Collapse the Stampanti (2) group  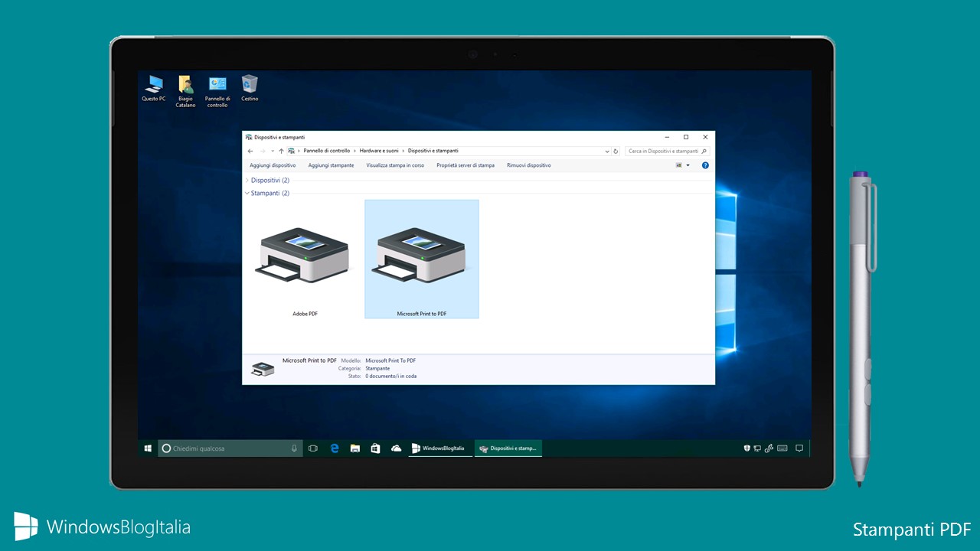247,194
